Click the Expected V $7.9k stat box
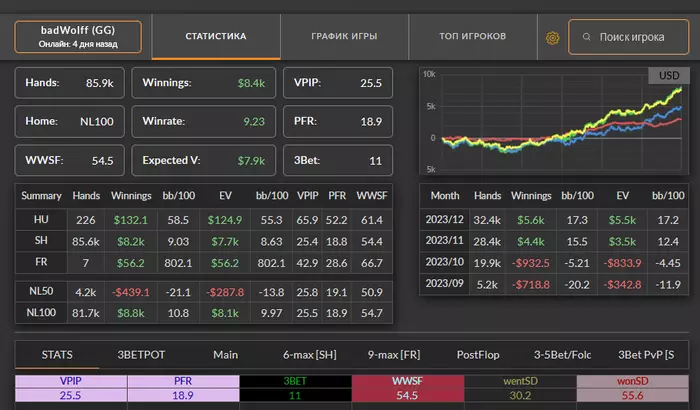The image size is (700, 410). 204,160
